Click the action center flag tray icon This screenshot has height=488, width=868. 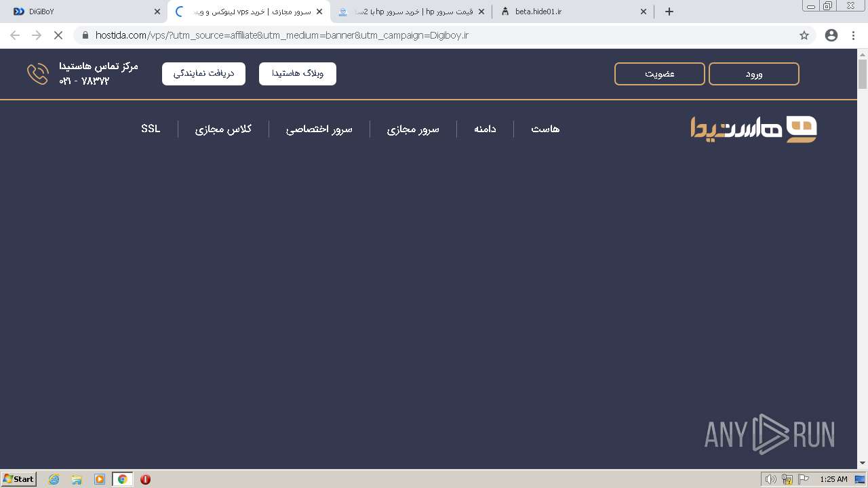pos(804,479)
